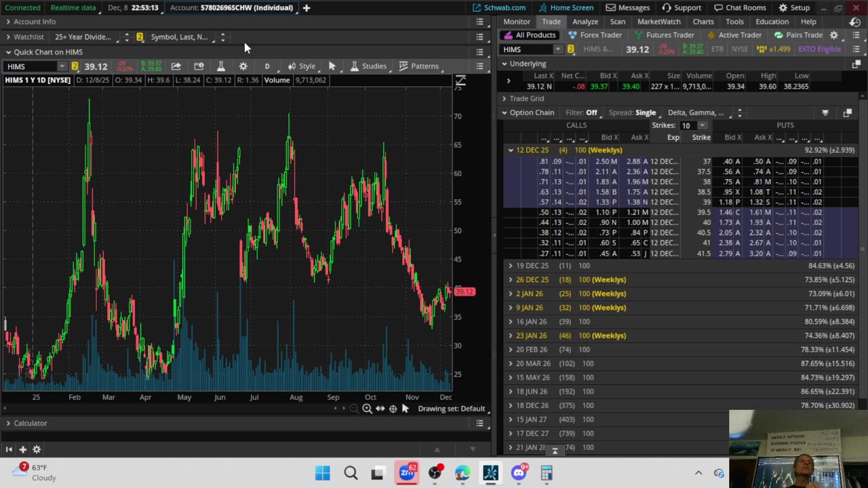This screenshot has width=868, height=488.
Task: Click the zoom in magnifier below chart
Action: coord(367,409)
